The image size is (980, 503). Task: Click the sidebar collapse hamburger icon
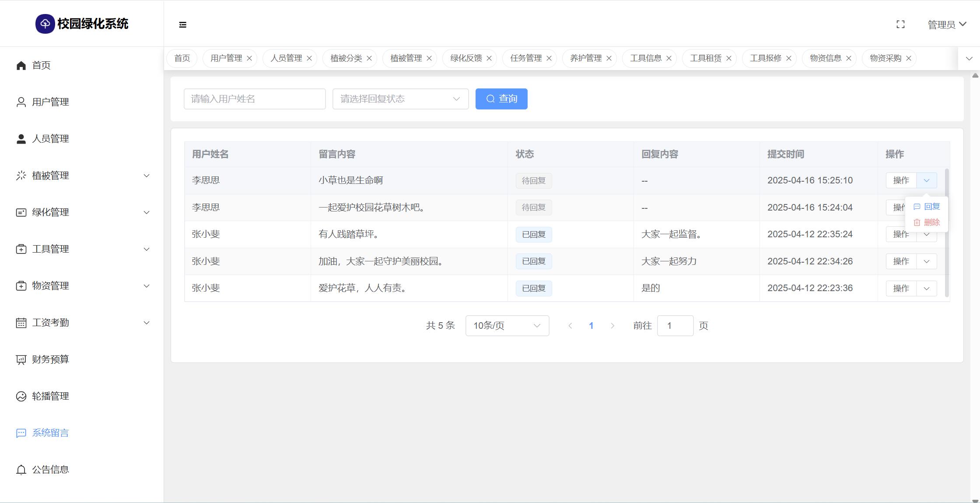tap(183, 25)
